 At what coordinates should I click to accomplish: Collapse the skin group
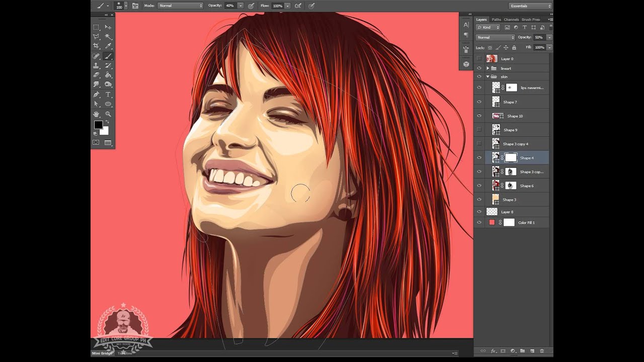click(x=488, y=76)
